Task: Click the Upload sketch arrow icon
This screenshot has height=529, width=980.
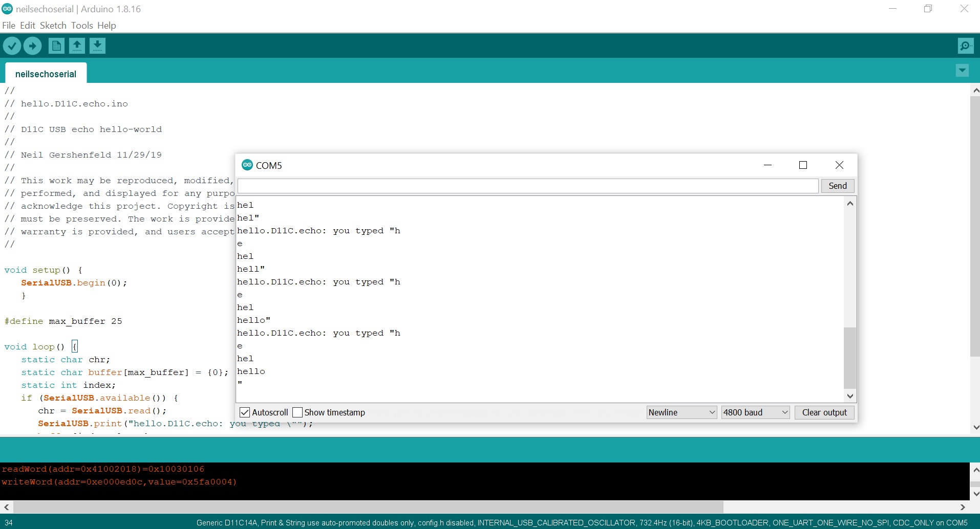Action: [32, 46]
